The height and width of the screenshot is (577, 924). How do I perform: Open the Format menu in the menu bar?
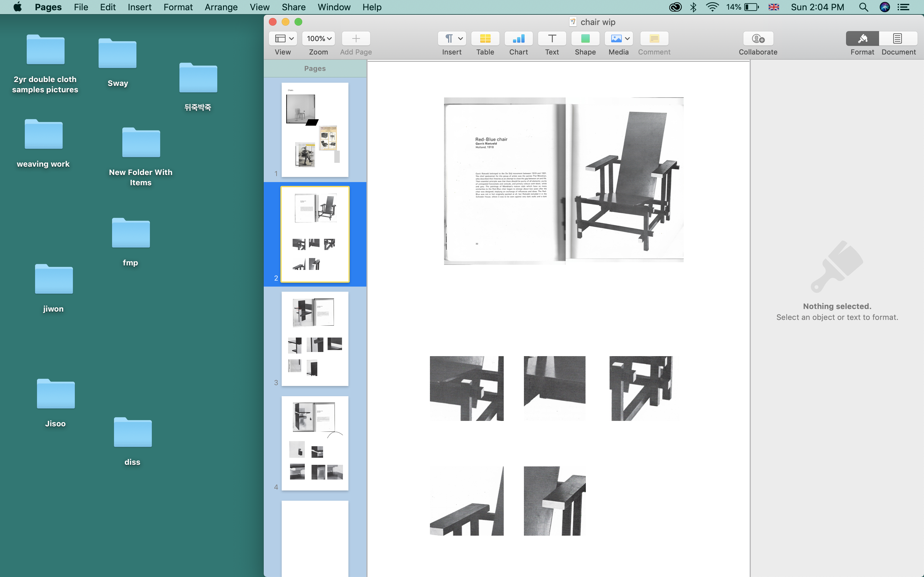pyautogui.click(x=177, y=7)
